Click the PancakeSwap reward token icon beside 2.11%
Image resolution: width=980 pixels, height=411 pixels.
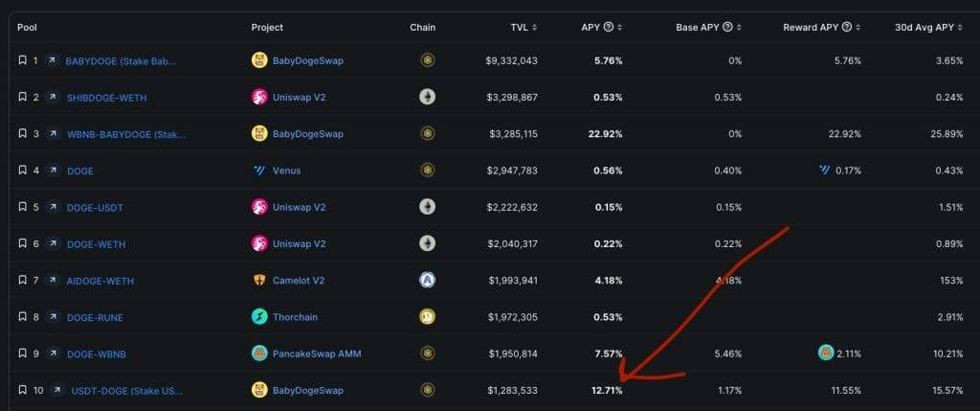[826, 353]
